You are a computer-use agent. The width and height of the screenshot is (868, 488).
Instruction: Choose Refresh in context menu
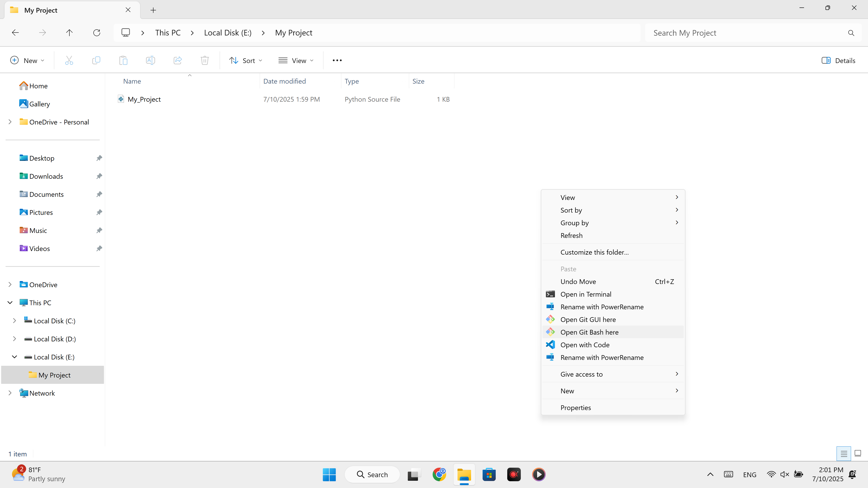613,235
